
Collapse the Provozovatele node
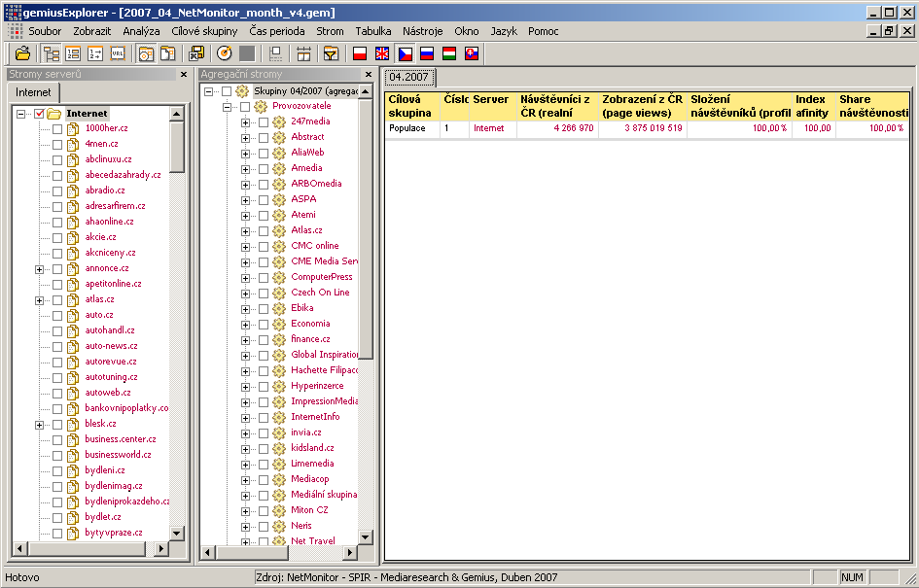pos(227,107)
